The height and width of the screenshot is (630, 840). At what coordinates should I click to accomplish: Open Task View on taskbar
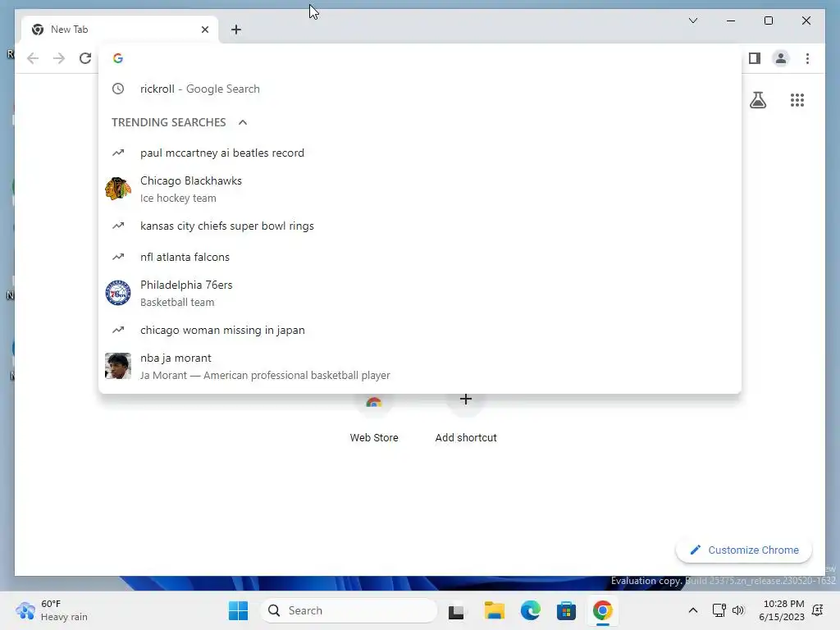[456, 610]
